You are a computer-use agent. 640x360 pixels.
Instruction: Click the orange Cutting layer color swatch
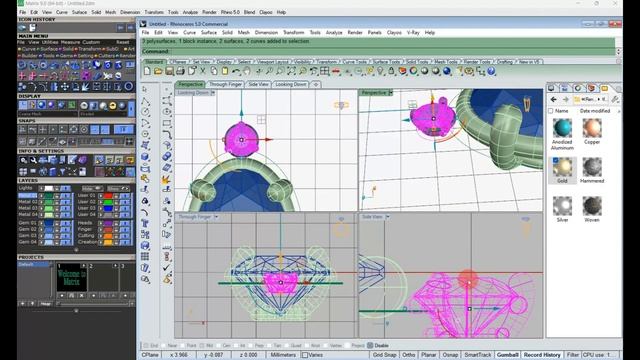(x=108, y=236)
